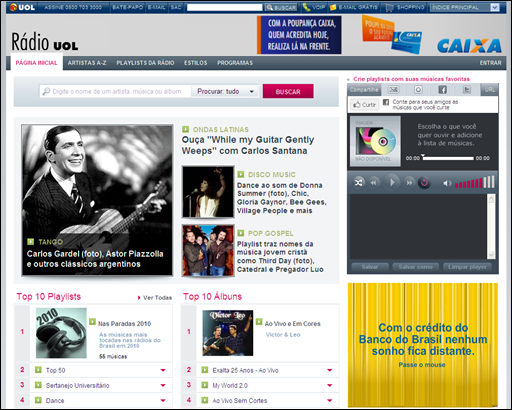Screen dimensions: 512x410
Task: Like the radio with the Curtir button
Action: coord(364,105)
